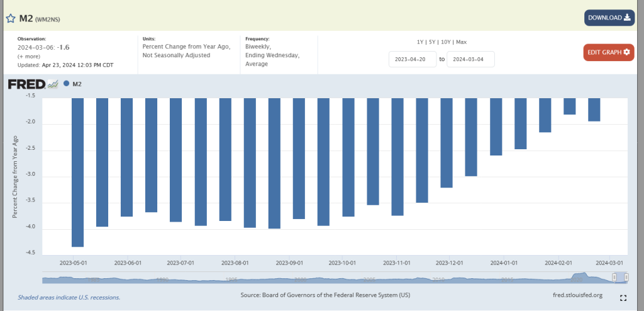This screenshot has height=311, width=644.
Task: Click the shortest bar near 2024-02-01
Action: pyautogui.click(x=569, y=106)
